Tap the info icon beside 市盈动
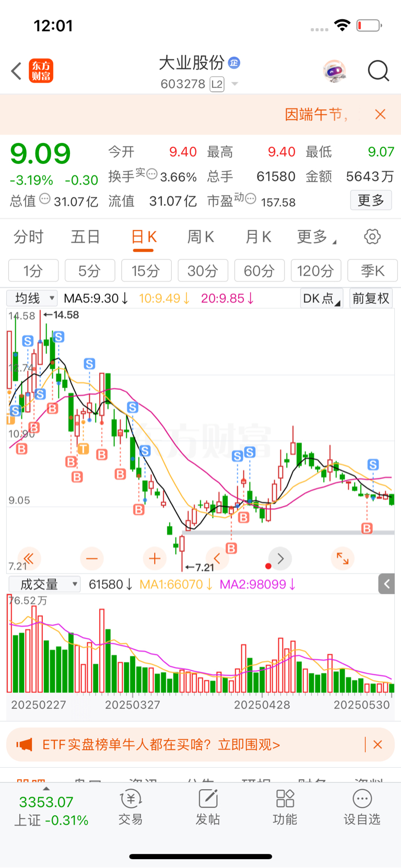The image size is (401, 868). click(251, 198)
